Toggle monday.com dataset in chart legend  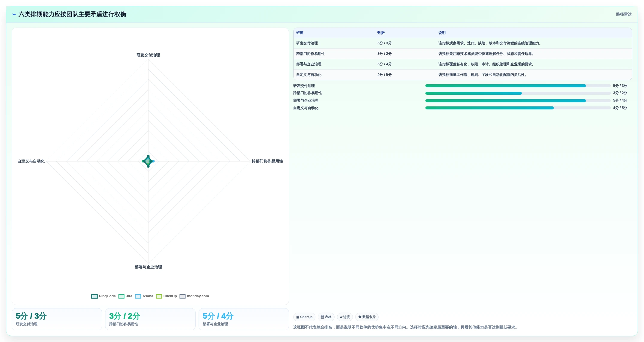[194, 296]
